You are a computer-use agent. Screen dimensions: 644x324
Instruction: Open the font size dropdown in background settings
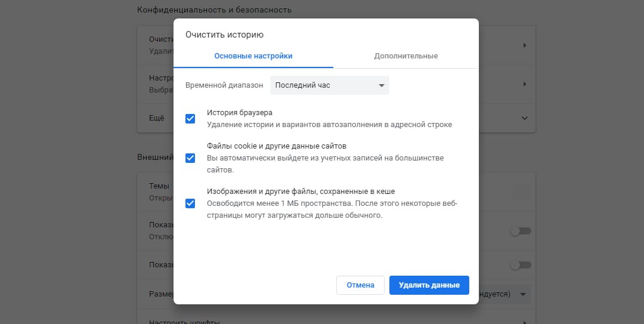pyautogui.click(x=522, y=294)
